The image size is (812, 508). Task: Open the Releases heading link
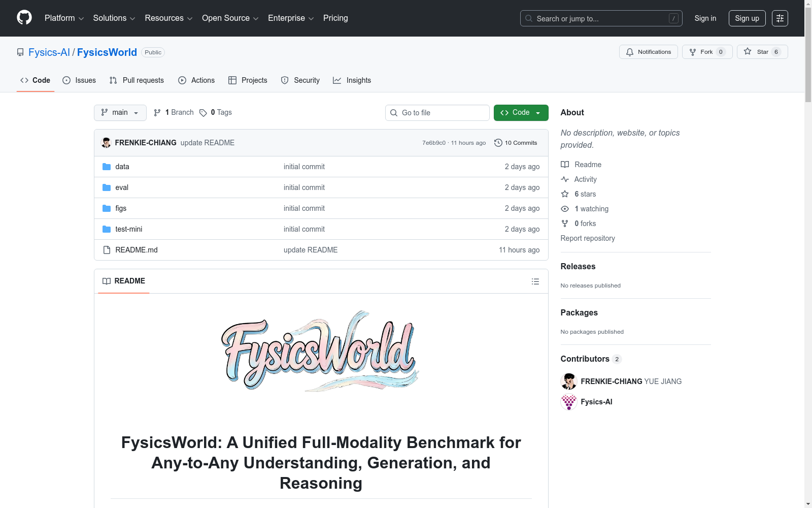tap(578, 266)
